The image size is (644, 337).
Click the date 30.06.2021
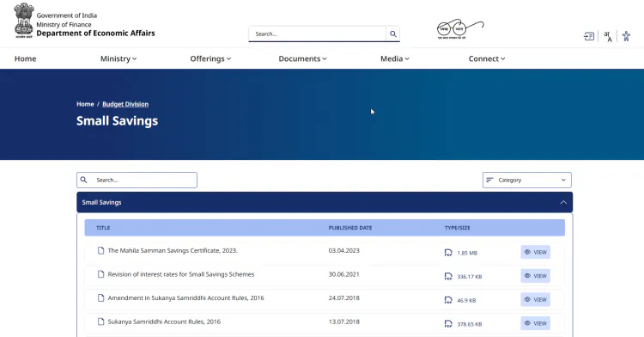(343, 274)
